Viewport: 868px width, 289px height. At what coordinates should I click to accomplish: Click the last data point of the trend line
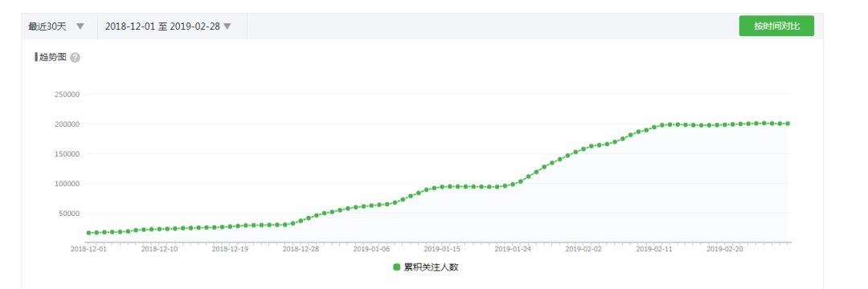(788, 124)
